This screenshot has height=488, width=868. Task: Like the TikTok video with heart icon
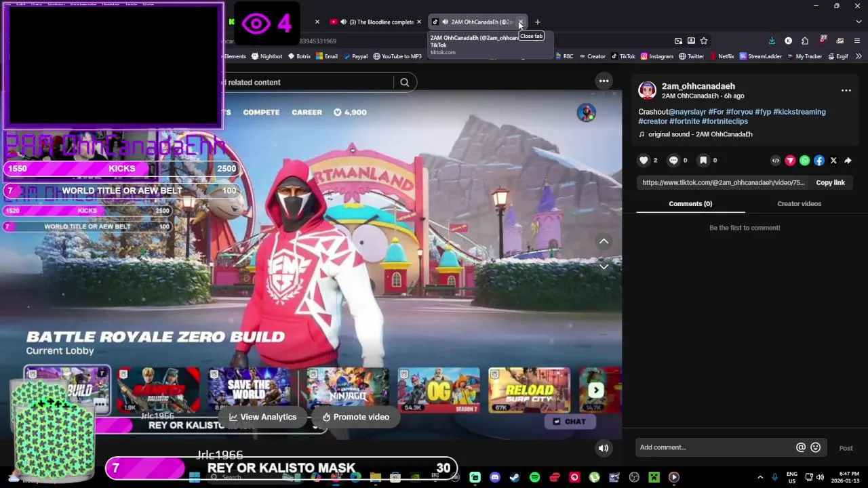coord(644,161)
